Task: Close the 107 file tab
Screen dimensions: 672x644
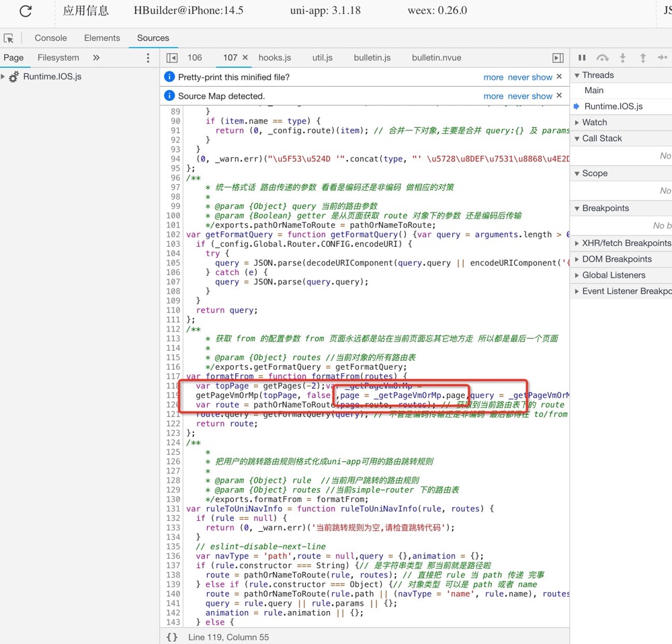Action: [245, 58]
